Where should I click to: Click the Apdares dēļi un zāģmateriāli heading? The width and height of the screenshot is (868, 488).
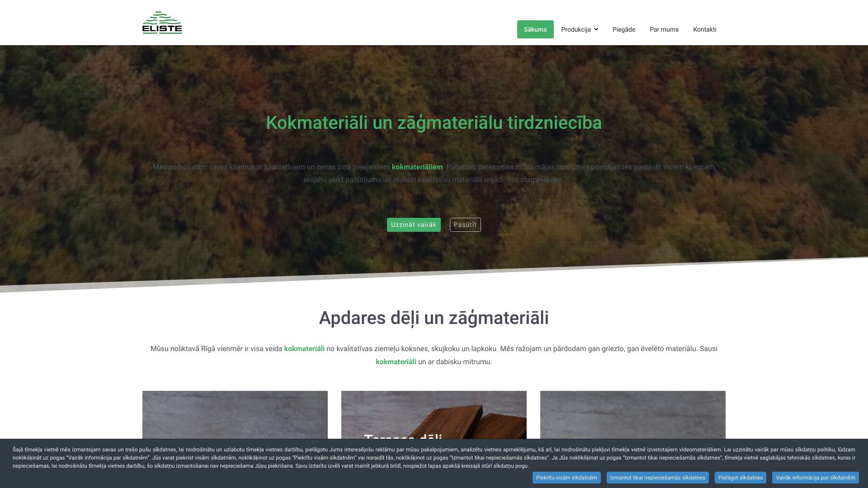coord(434,318)
